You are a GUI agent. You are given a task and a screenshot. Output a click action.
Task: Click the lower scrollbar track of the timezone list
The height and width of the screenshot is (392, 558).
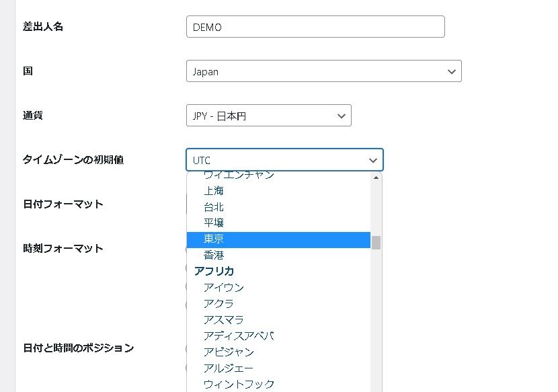tap(376, 323)
